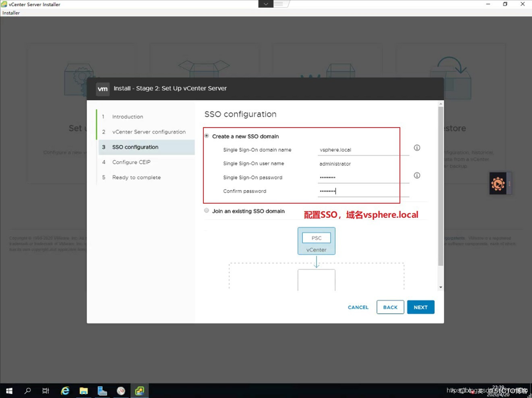The image size is (532, 398).
Task: Open Internet Explorer from taskbar
Action: pos(65,391)
